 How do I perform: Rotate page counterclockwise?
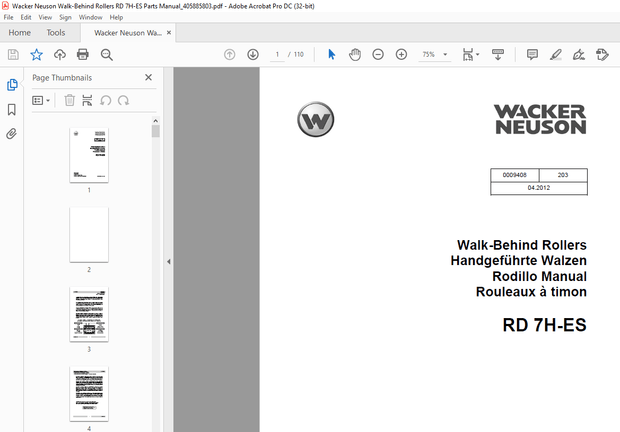click(x=106, y=100)
